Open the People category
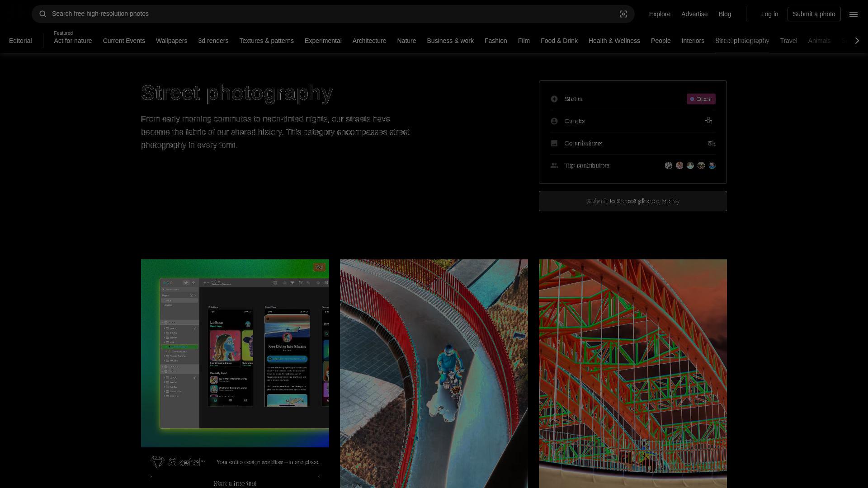This screenshot has width=868, height=488. click(660, 41)
